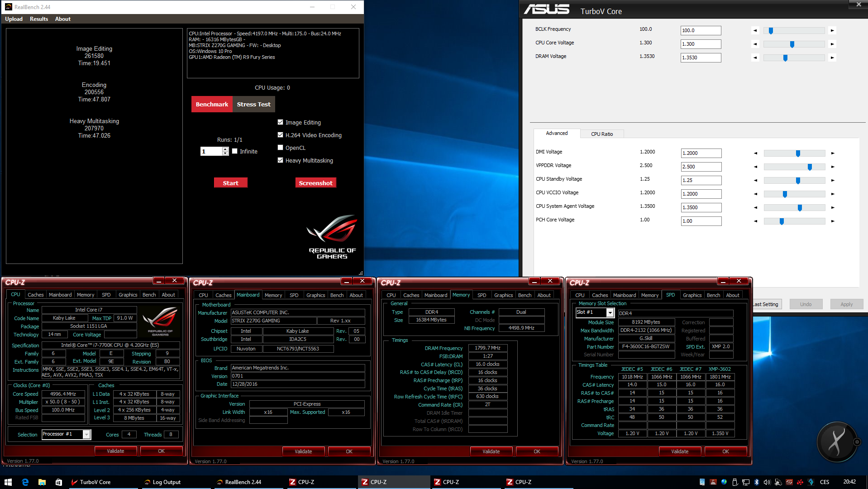The image size is (868, 489).
Task: Open the Log Output taskbar item
Action: pyautogui.click(x=176, y=482)
